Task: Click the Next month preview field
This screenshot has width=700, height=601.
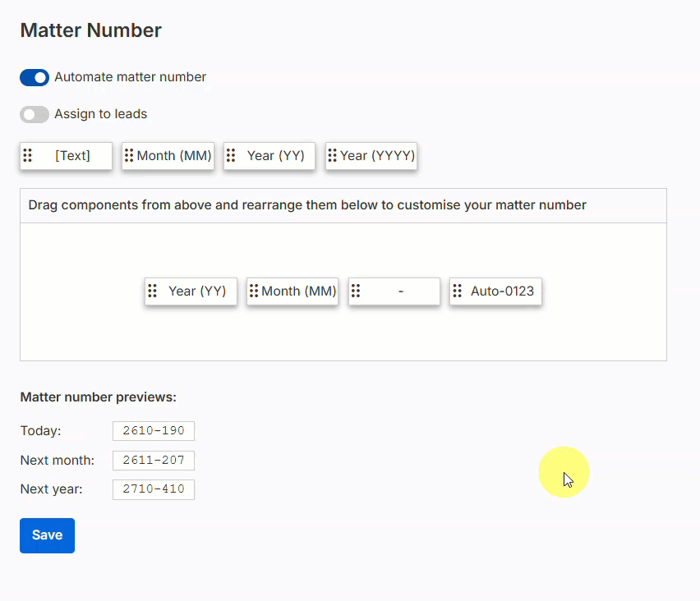Action: [154, 460]
